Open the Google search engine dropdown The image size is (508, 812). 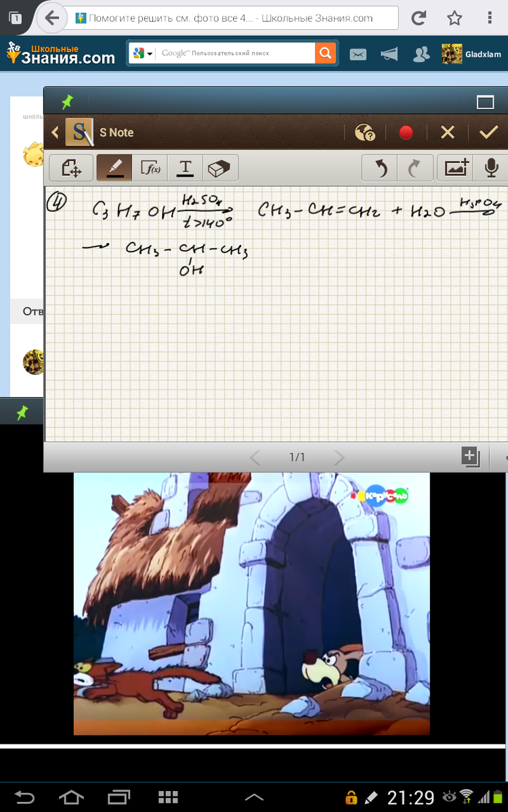pyautogui.click(x=144, y=53)
